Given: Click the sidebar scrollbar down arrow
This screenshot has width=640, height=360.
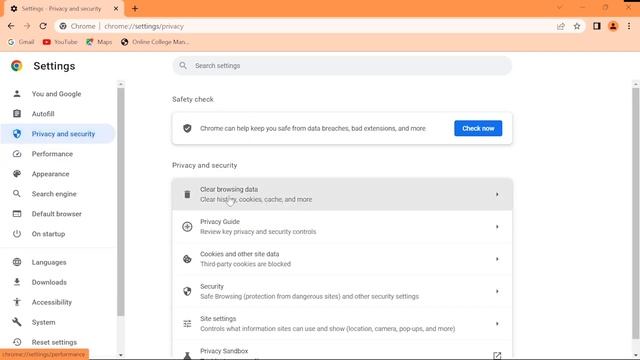Looking at the screenshot, I should (x=120, y=355).
